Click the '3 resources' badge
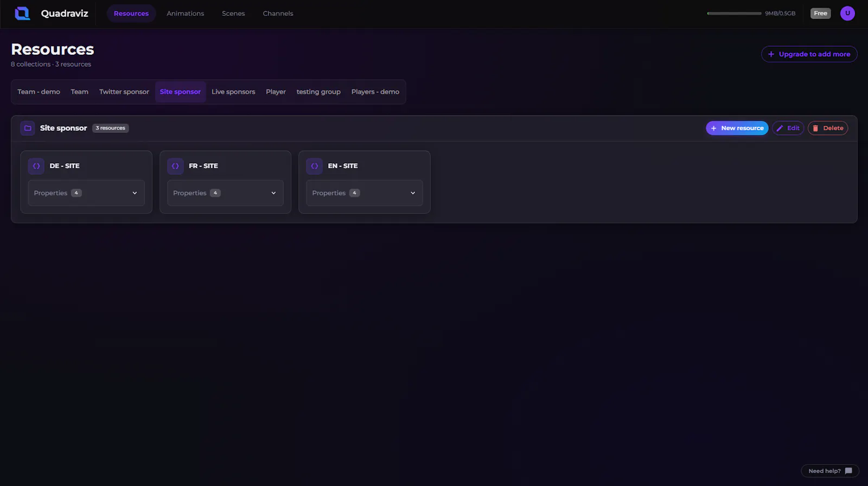This screenshot has width=868, height=486. tap(111, 128)
